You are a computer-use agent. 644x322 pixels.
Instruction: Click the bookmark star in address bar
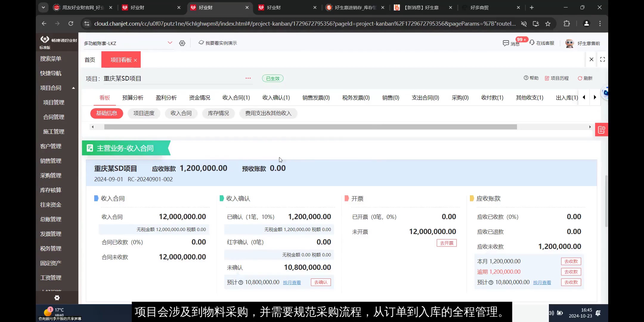(x=548, y=24)
